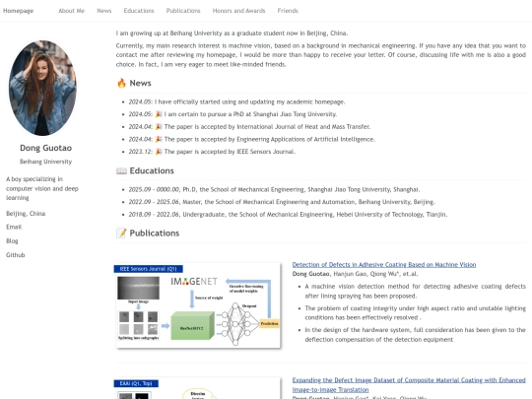Visit the Github sidebar link
Image resolution: width=532 pixels, height=399 pixels.
(x=16, y=255)
